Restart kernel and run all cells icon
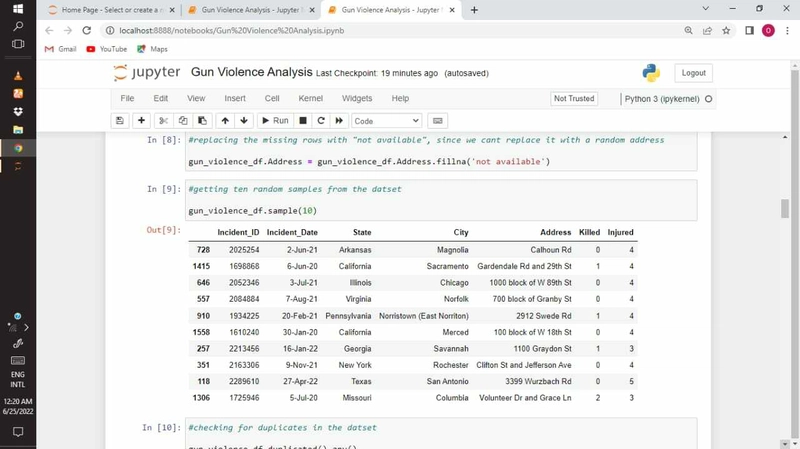The height and width of the screenshot is (449, 800). (x=339, y=121)
